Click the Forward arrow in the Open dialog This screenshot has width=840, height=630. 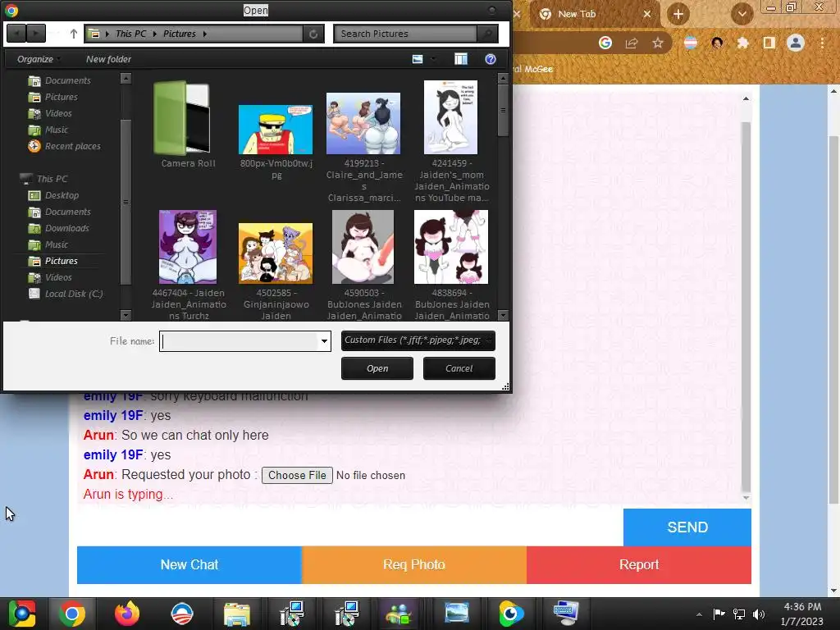(x=36, y=34)
